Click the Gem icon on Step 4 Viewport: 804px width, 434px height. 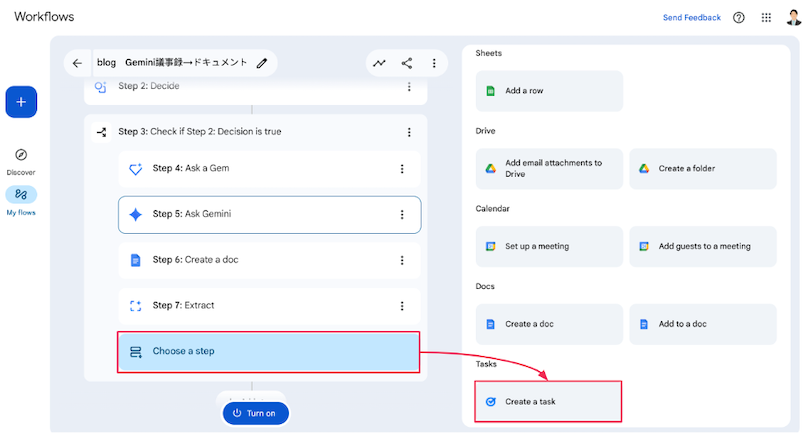coord(135,169)
